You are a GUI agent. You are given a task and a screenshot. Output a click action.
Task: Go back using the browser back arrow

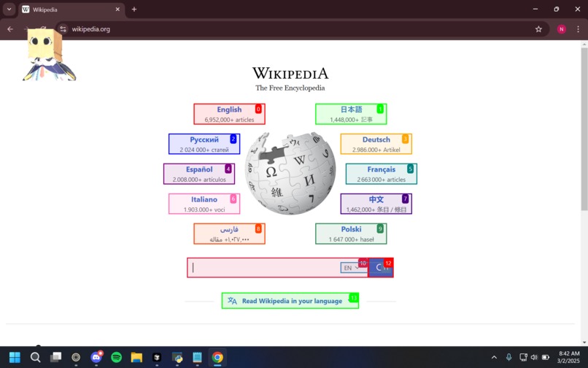point(10,29)
